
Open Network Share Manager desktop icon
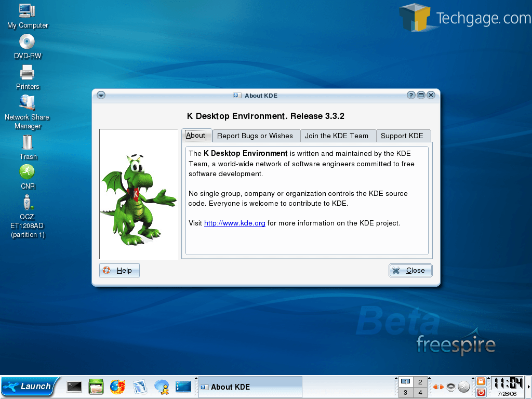(27, 112)
